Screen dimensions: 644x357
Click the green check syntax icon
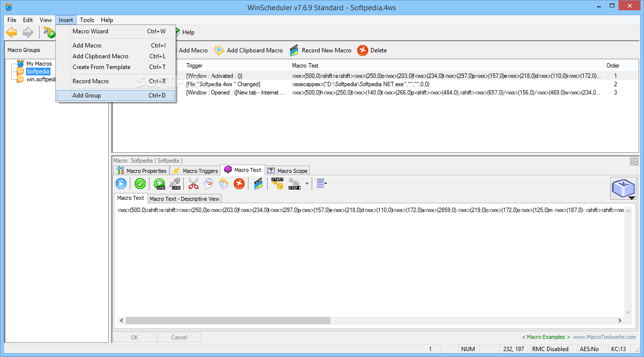coord(140,184)
